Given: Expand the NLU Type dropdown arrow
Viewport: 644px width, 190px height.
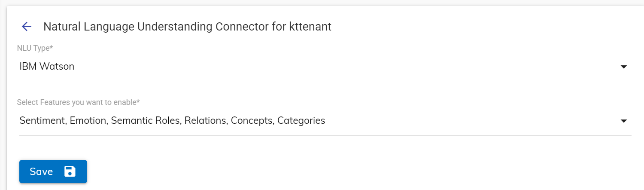Looking at the screenshot, I should coord(624,67).
